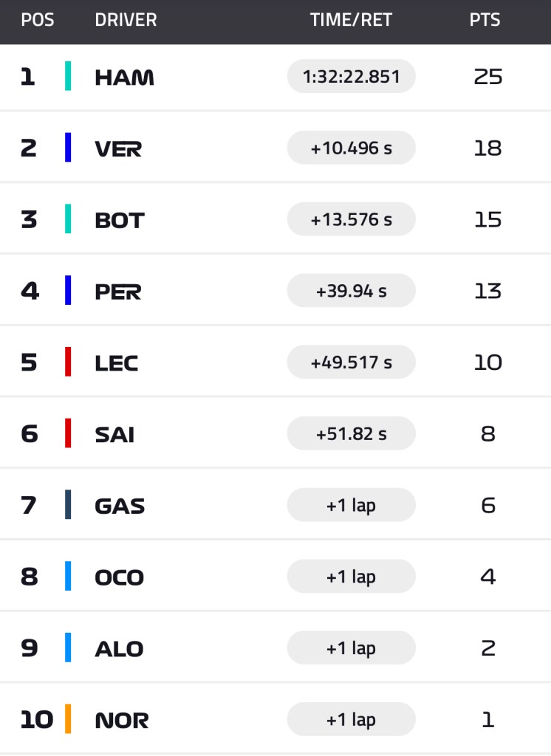The image size is (551, 756).
Task: Click HAM's winning time 1:32:22.851
Action: pos(351,77)
